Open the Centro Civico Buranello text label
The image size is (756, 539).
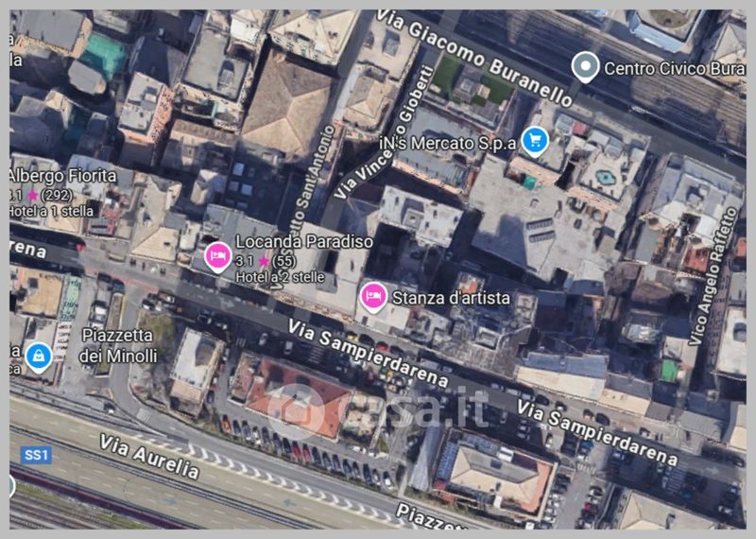(675, 68)
